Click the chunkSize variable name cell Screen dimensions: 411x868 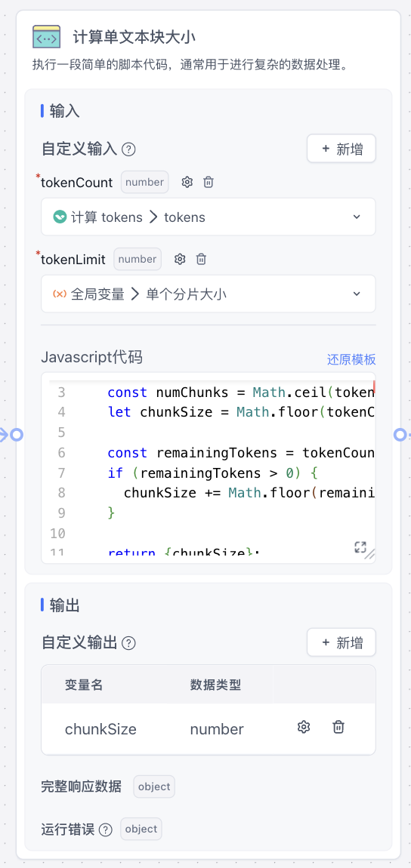coord(100,729)
